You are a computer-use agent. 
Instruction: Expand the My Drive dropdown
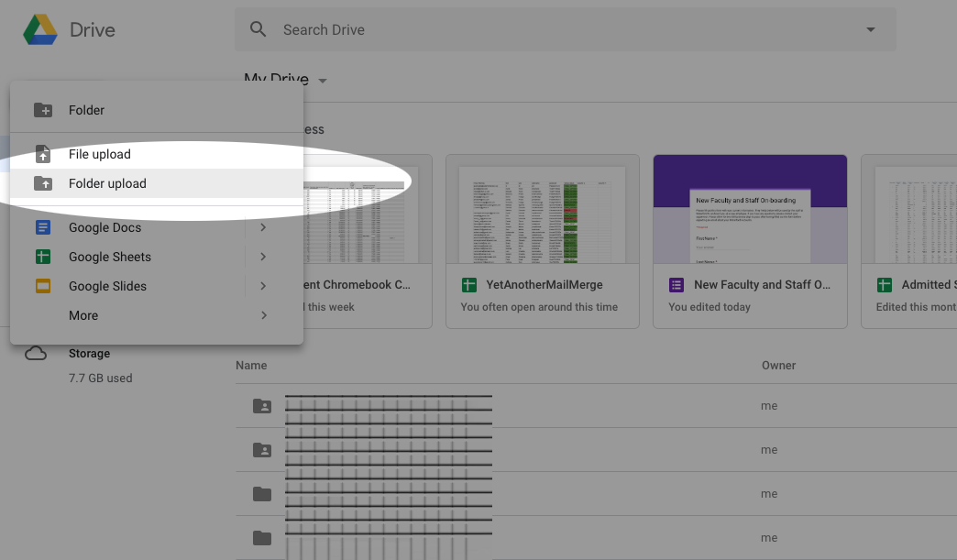(323, 81)
